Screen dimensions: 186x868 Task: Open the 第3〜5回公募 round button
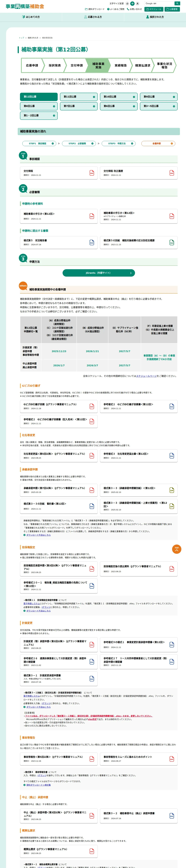pyautogui.click(x=159, y=106)
